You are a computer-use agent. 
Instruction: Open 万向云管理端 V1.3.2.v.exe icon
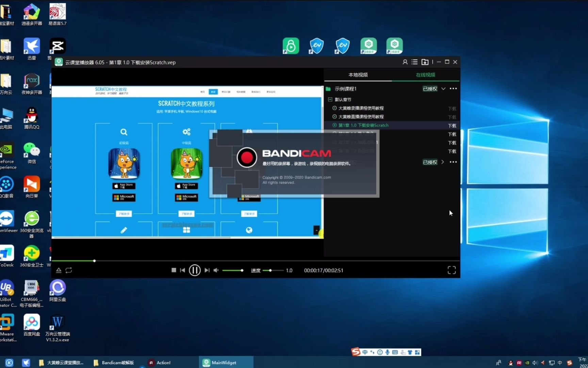coord(58,328)
